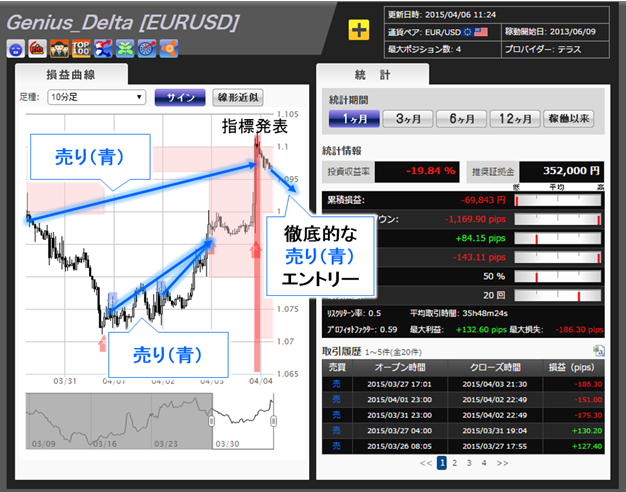Click the dartboard badge icon
626x492 pixels.
pos(147,49)
